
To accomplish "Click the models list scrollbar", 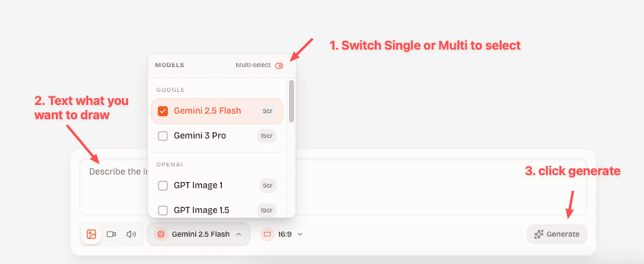I will [291, 101].
